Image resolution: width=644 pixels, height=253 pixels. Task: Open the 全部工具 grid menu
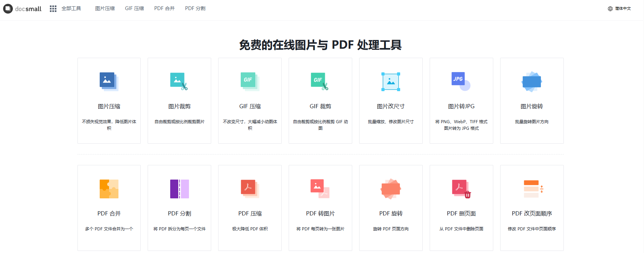[x=66, y=9]
